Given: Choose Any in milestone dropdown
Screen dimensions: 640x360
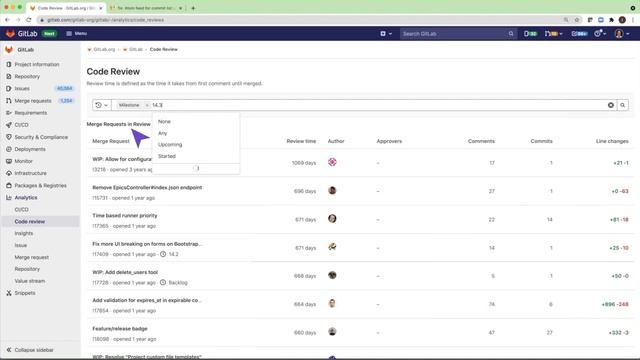Looking at the screenshot, I should pyautogui.click(x=162, y=133).
